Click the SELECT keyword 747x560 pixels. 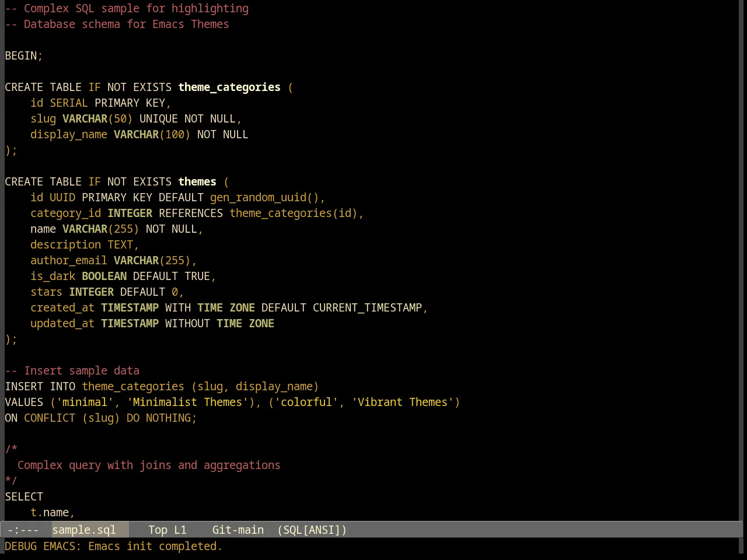24,496
